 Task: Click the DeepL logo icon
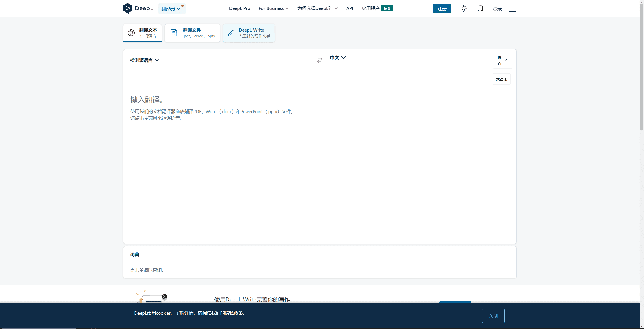[128, 8]
